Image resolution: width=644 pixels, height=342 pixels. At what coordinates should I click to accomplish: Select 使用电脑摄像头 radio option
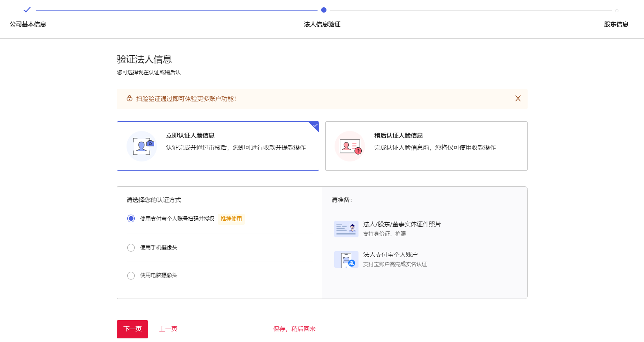tap(131, 275)
